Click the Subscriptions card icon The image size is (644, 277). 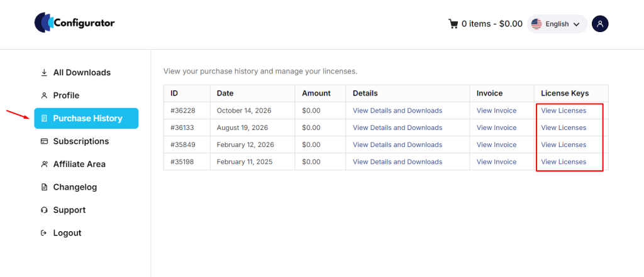(44, 141)
